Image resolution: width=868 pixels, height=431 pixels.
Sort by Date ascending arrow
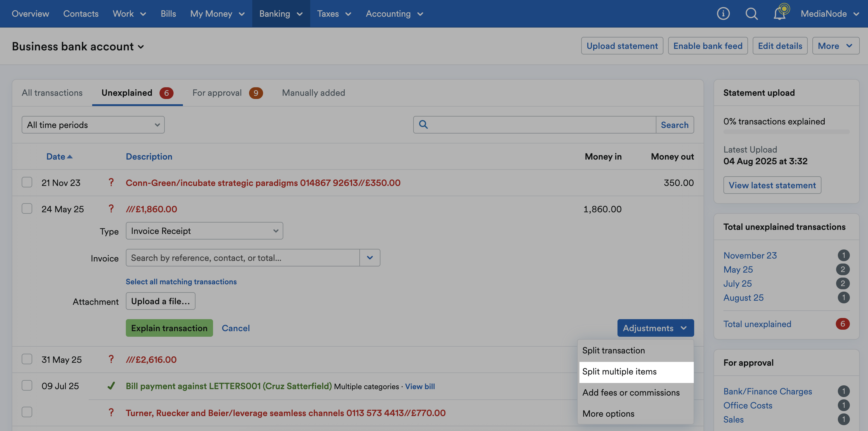pyautogui.click(x=70, y=156)
